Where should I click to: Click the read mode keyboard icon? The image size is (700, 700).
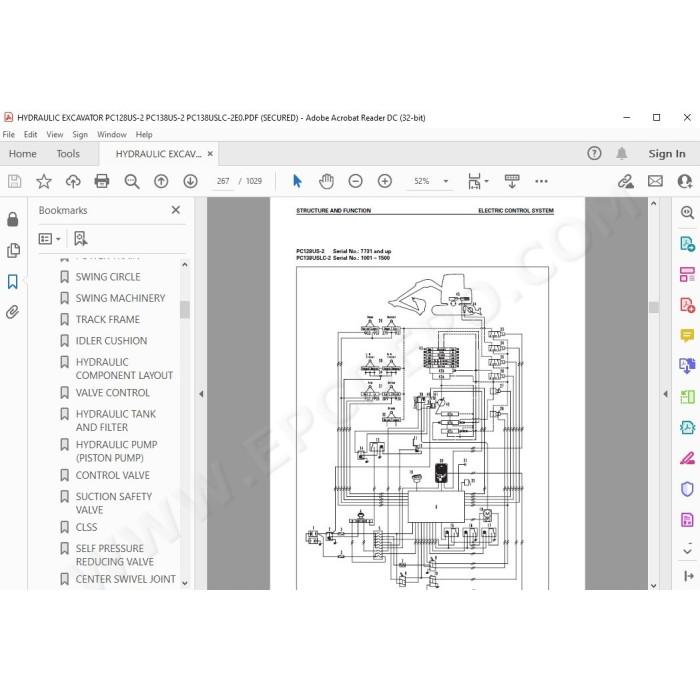tap(512, 181)
